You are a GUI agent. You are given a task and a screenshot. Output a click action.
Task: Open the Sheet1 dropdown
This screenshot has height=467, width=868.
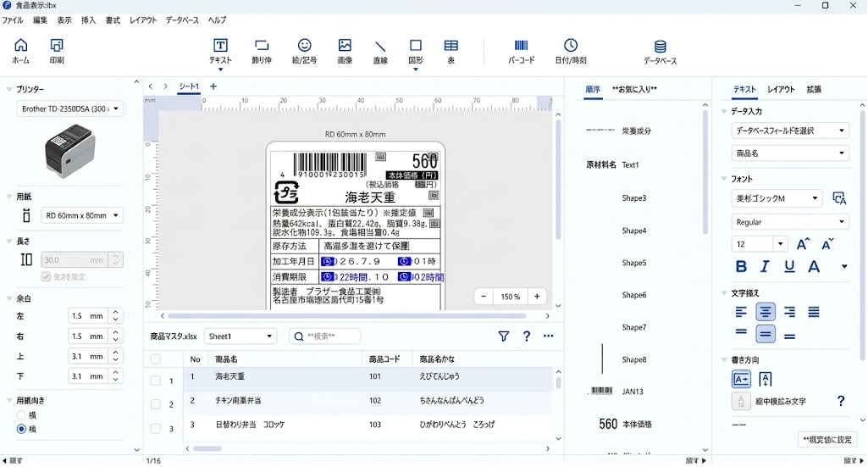tap(240, 336)
